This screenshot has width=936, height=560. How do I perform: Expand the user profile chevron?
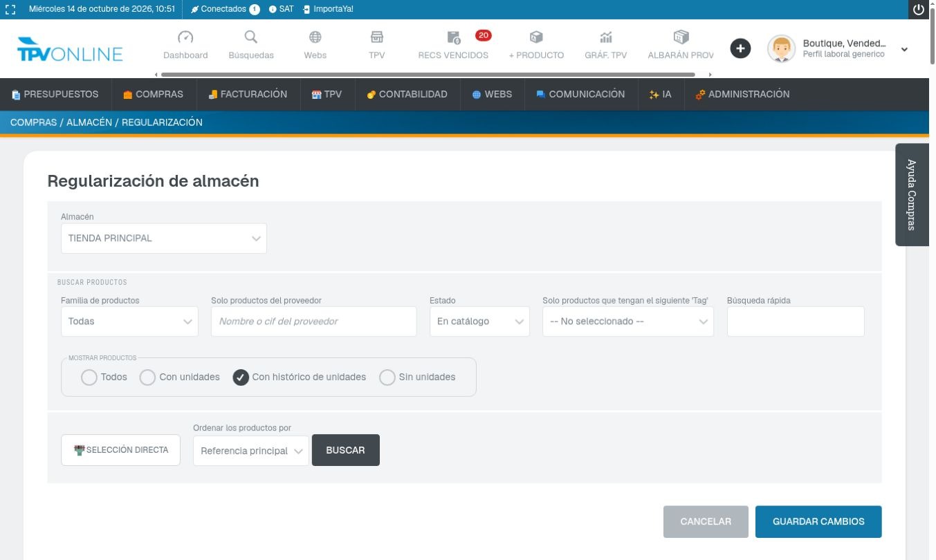(x=904, y=49)
